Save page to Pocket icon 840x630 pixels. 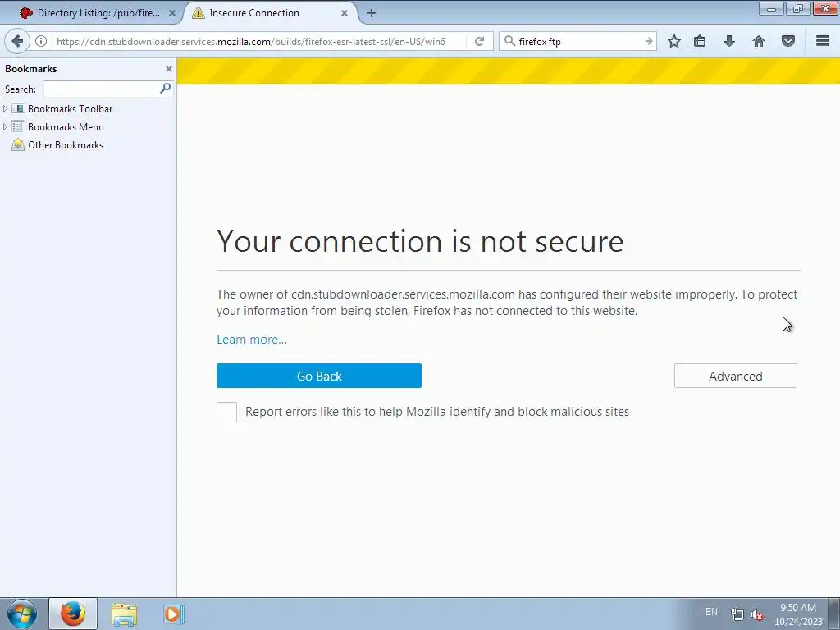point(788,41)
